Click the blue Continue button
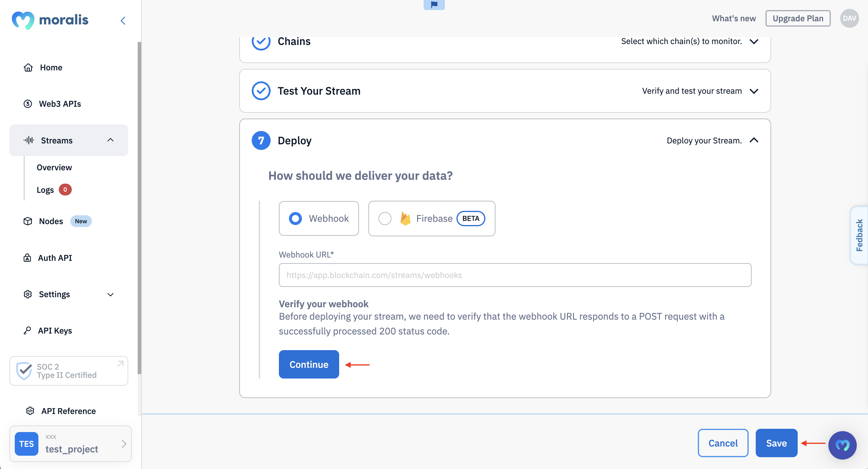 pyautogui.click(x=309, y=364)
